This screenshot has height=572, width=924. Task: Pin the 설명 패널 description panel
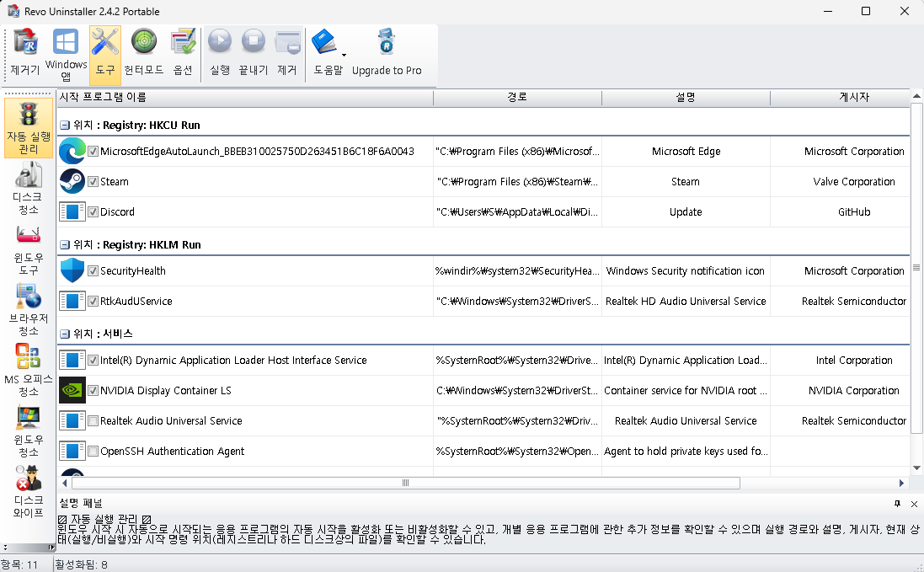(x=897, y=504)
